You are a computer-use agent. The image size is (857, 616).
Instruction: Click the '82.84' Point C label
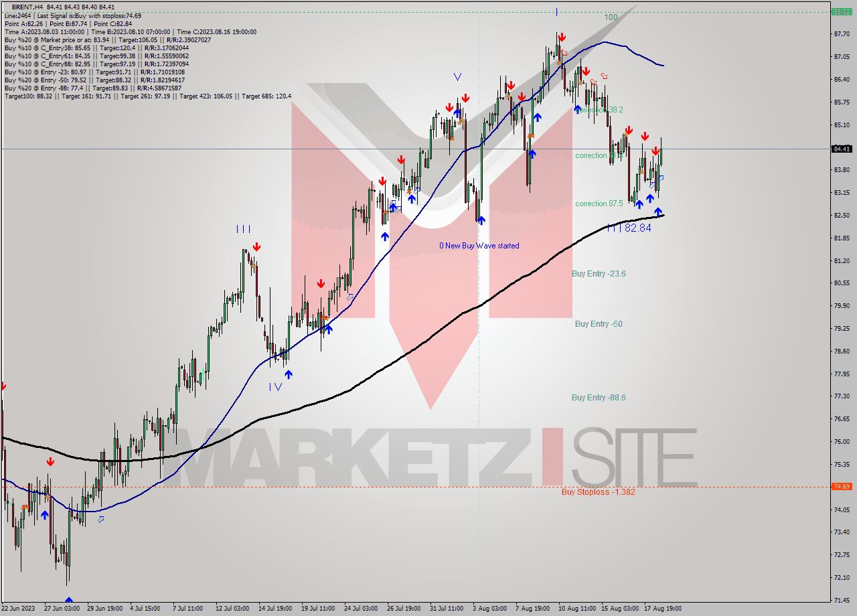pyautogui.click(x=637, y=228)
